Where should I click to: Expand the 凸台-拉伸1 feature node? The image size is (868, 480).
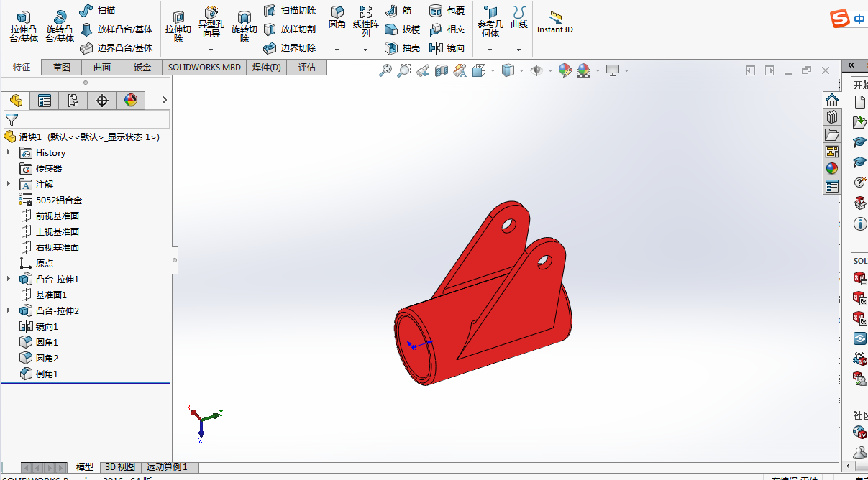pos(9,279)
